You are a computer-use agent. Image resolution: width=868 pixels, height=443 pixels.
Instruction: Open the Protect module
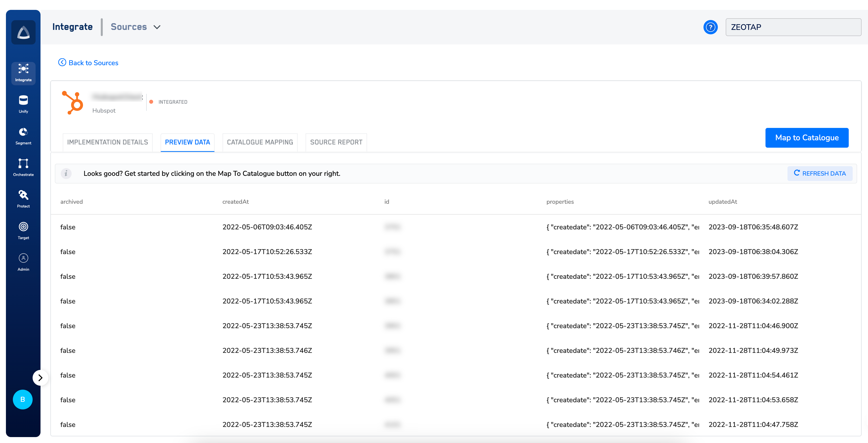[23, 199]
